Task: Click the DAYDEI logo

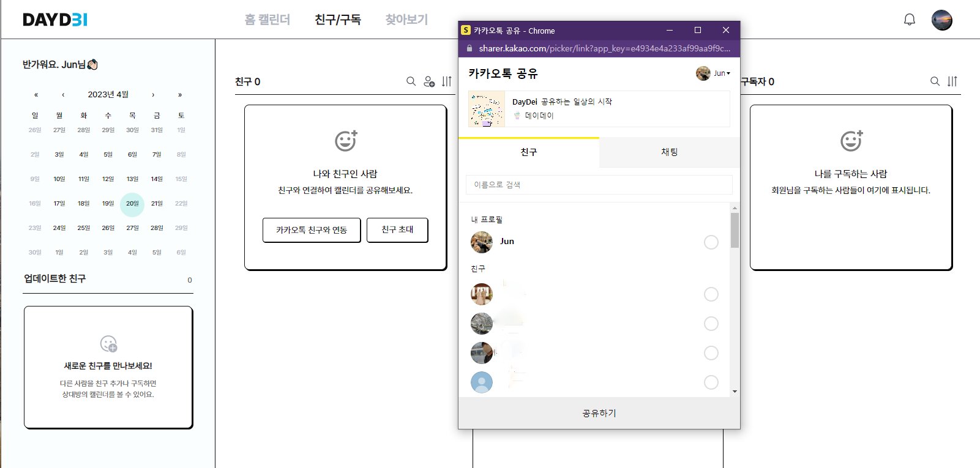Action: 55,20
